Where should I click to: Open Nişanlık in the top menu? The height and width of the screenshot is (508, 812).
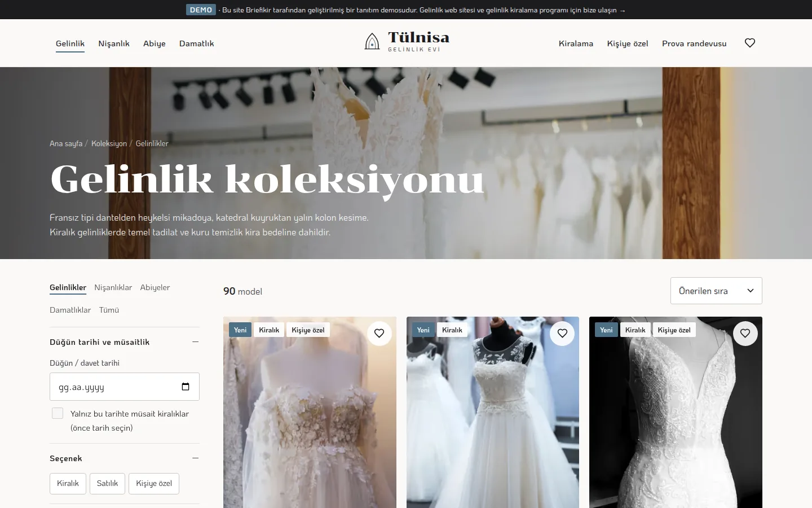(114, 43)
